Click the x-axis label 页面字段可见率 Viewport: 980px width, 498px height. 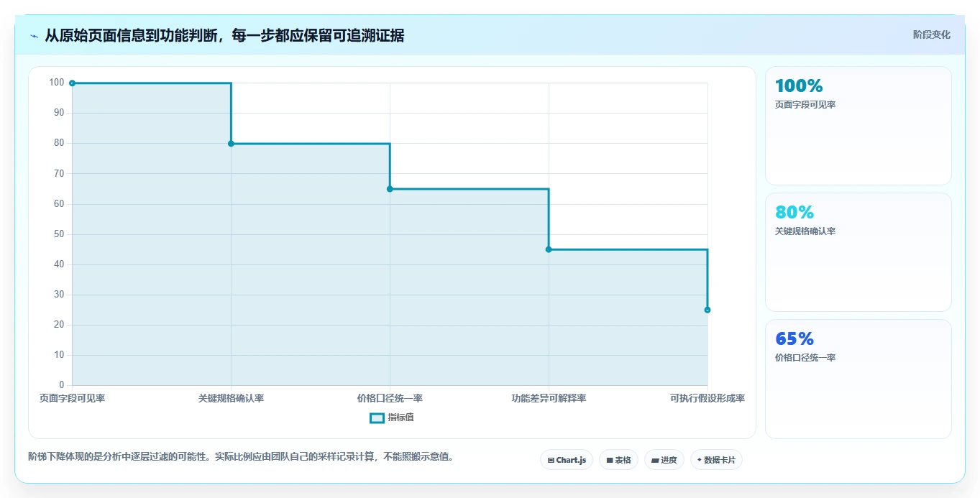pos(72,398)
